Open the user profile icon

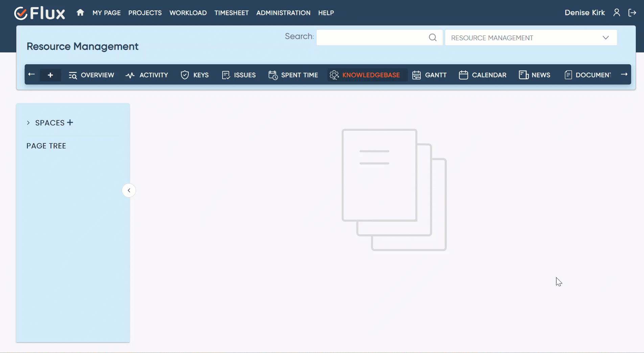tap(617, 13)
